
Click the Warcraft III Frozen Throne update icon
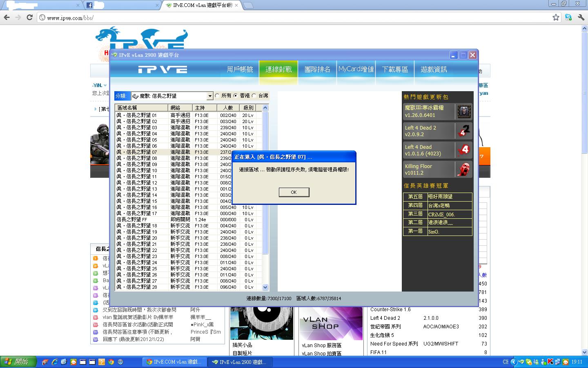point(463,112)
